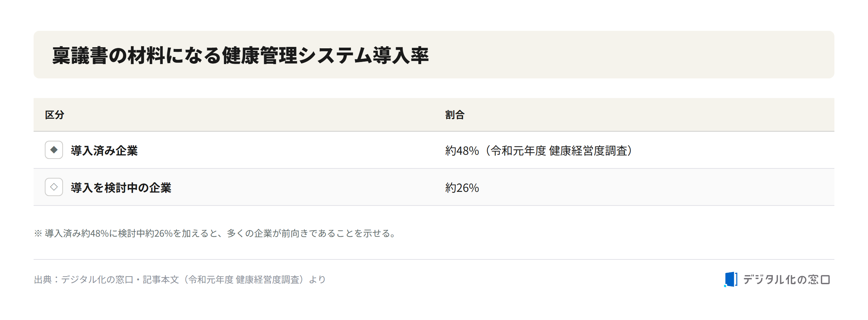Image resolution: width=868 pixels, height=320 pixels.
Task: Click the footnote starting with ※ 導入済み約48%
Action: click(216, 233)
